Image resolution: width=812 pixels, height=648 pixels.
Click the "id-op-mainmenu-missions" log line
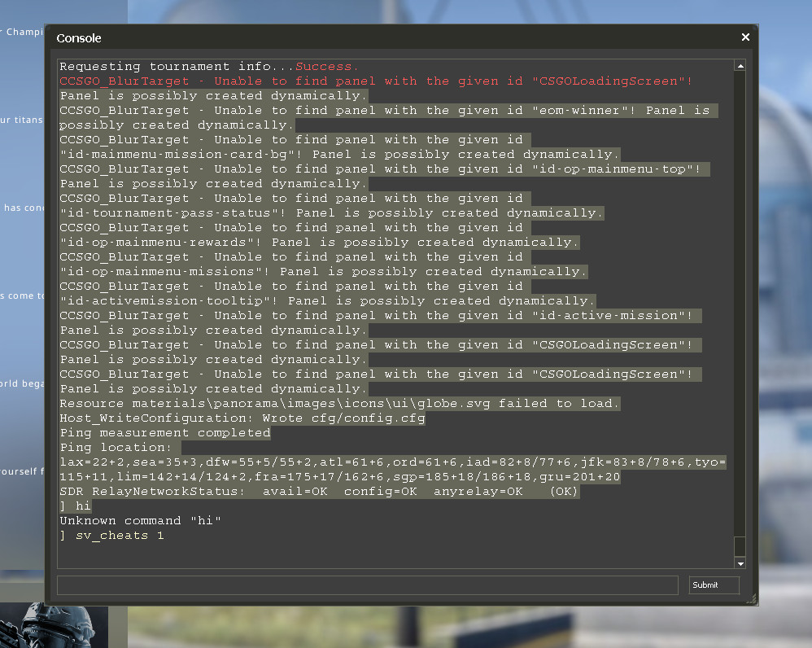323,271
